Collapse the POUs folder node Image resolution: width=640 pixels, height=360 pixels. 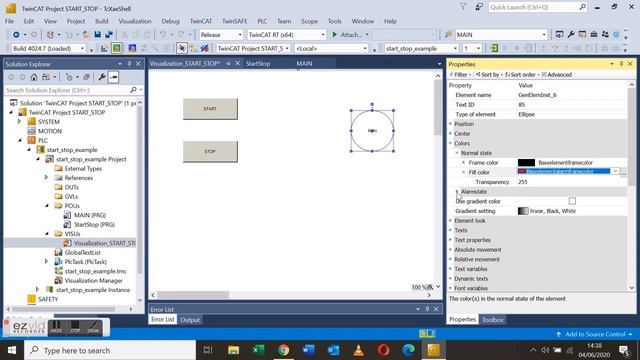tap(47, 206)
